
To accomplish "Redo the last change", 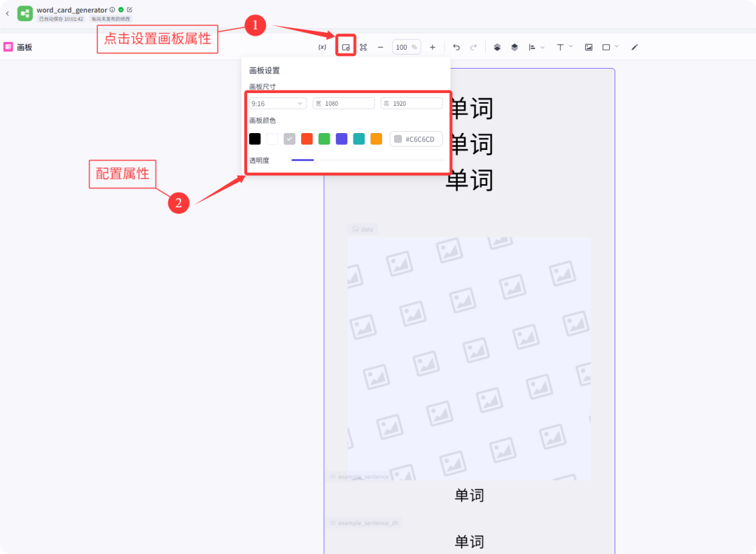I will [473, 47].
